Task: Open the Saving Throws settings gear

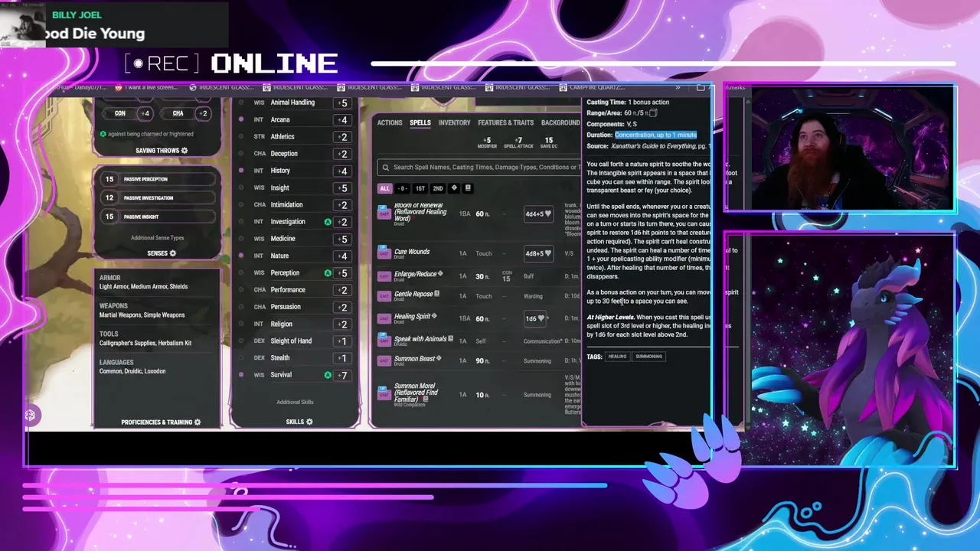Action: point(185,151)
